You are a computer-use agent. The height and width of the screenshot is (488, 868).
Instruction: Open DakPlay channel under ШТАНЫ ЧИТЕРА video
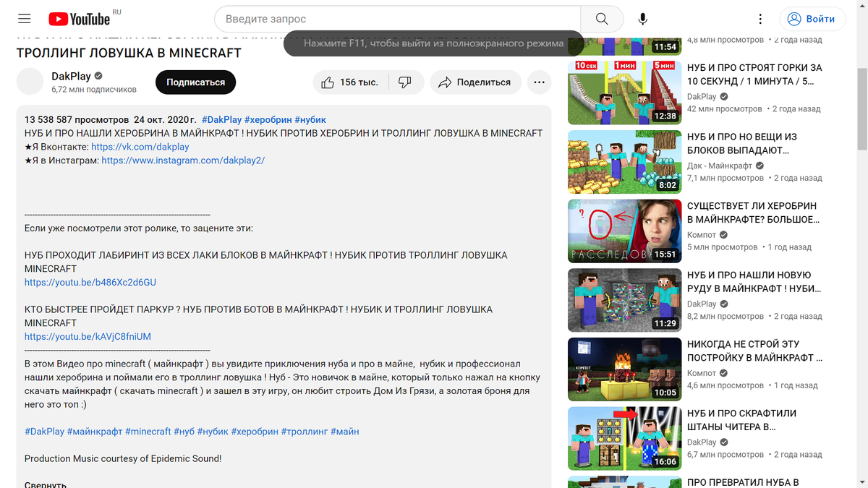click(x=702, y=442)
